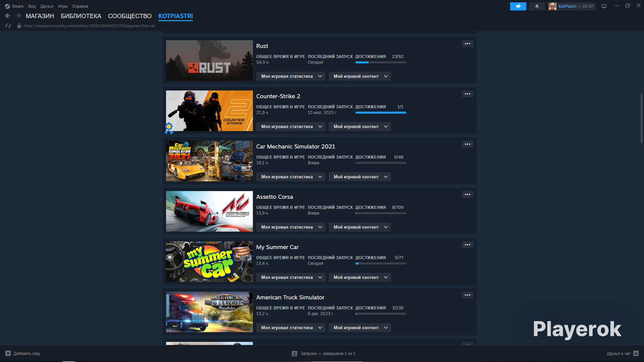Click the friends and chat icon
This screenshot has width=644, height=362.
(636, 353)
